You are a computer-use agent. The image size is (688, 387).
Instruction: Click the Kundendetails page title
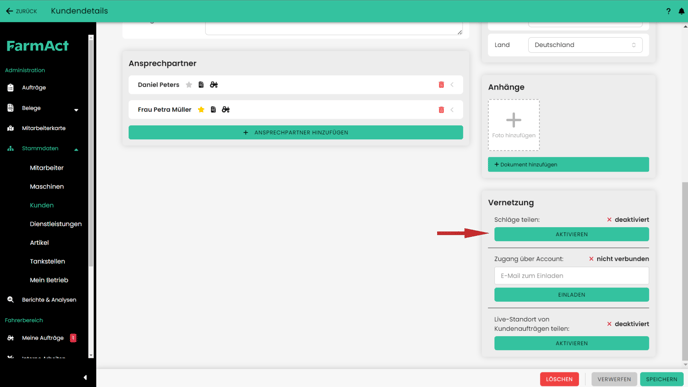coord(79,11)
